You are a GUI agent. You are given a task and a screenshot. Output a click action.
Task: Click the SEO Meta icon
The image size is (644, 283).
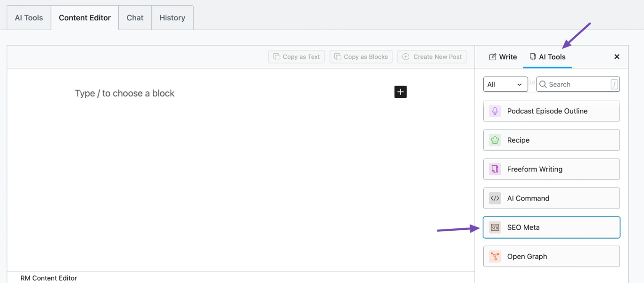(x=495, y=227)
